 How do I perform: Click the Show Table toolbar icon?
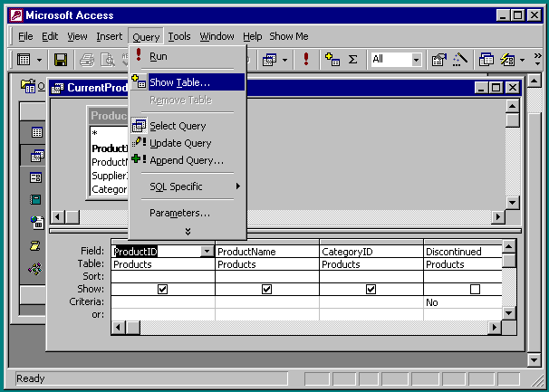click(x=332, y=59)
